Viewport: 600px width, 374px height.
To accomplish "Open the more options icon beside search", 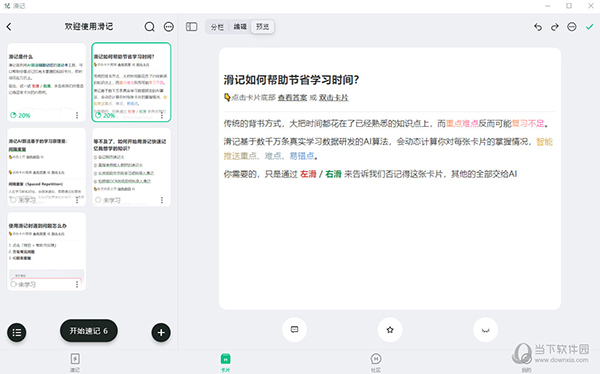I will point(169,27).
